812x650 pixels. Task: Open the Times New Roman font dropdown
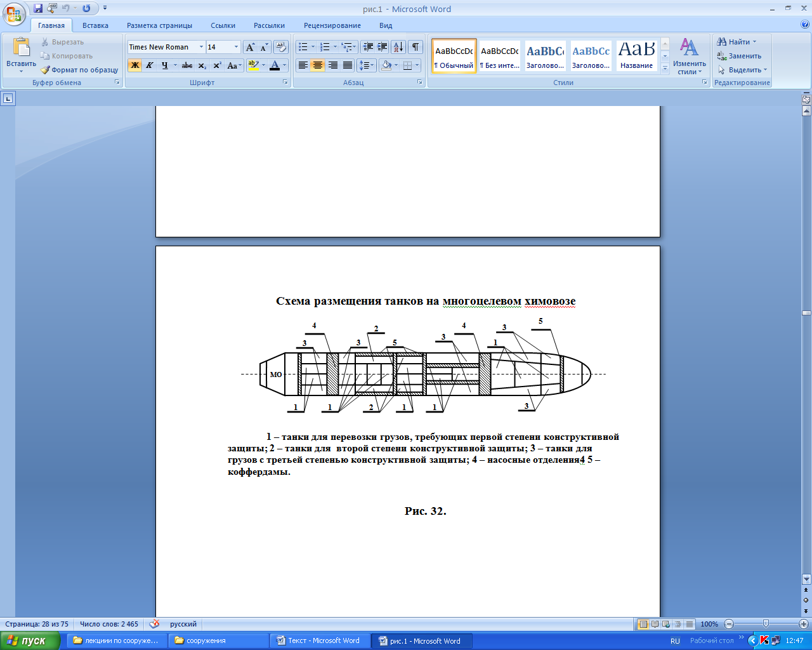[x=201, y=47]
